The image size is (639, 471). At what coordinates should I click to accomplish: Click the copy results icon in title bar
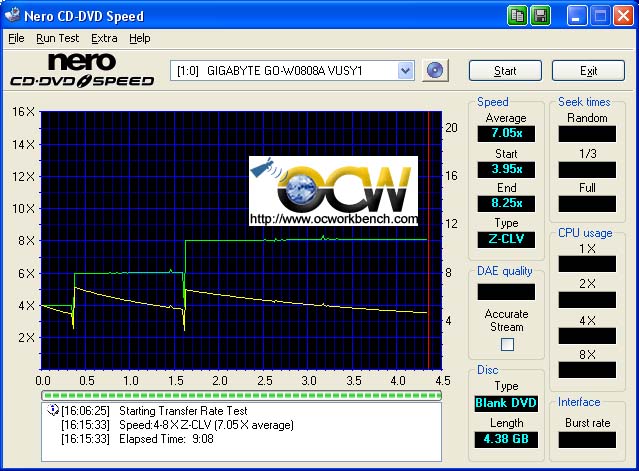(518, 16)
